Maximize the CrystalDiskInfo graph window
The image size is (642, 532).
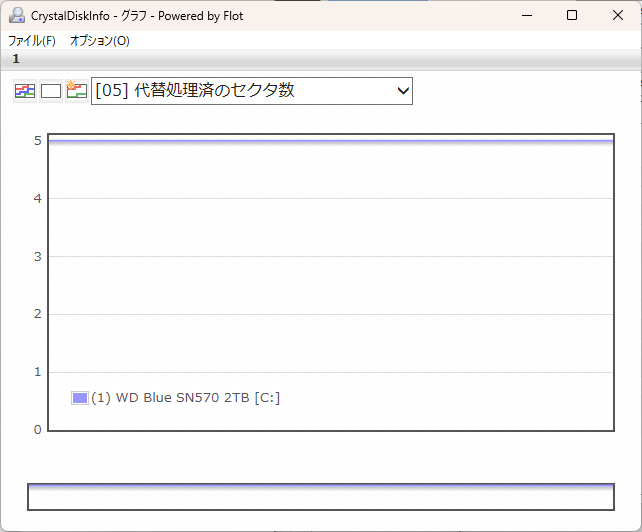572,16
